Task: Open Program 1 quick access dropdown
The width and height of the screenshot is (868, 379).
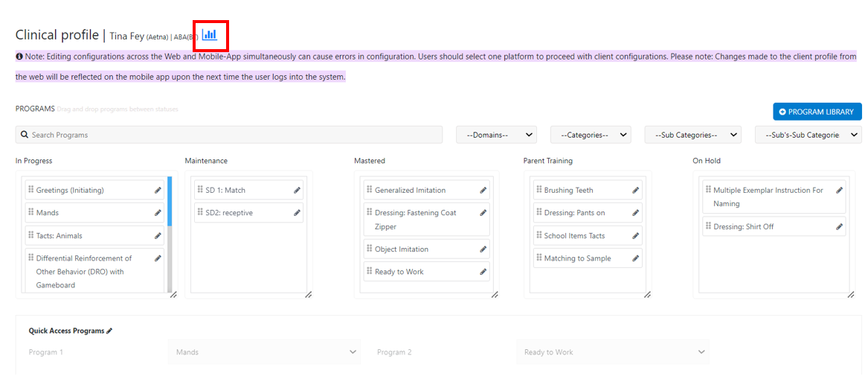Action: (x=264, y=352)
